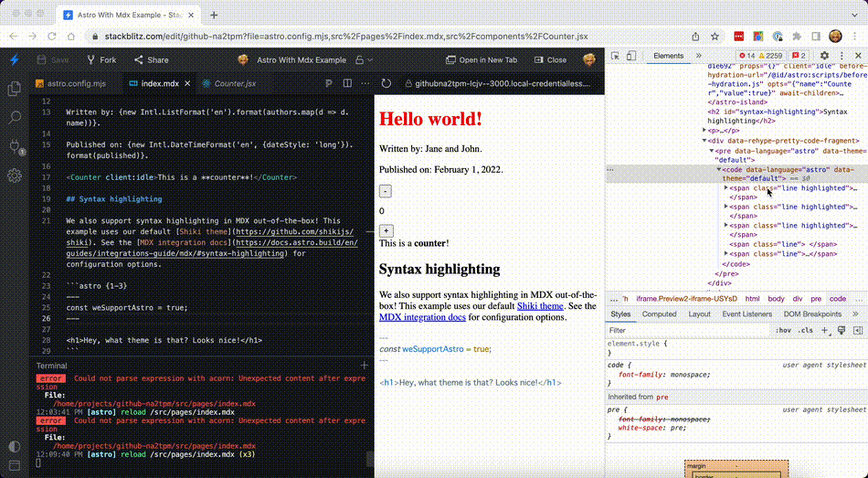Reload the preview pane
This screenshot has width=868, height=478.
click(x=387, y=83)
